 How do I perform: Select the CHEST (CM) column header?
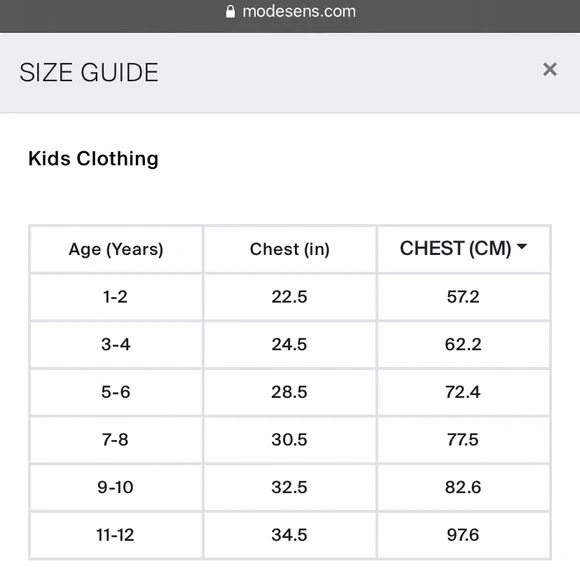click(x=464, y=249)
